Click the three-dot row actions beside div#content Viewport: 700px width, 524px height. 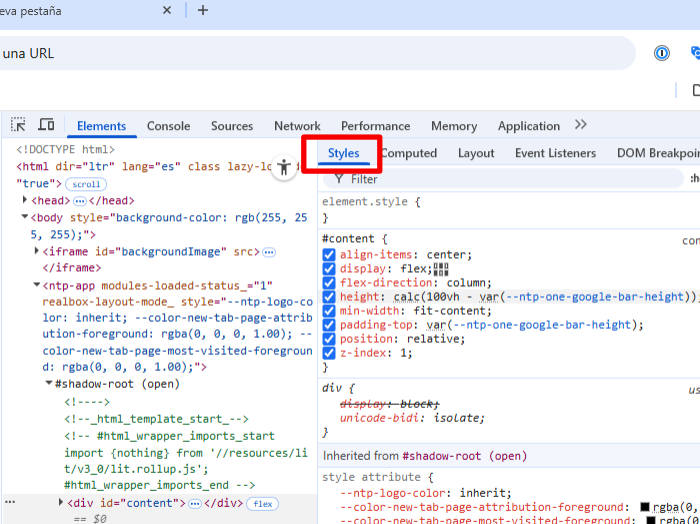click(10, 503)
